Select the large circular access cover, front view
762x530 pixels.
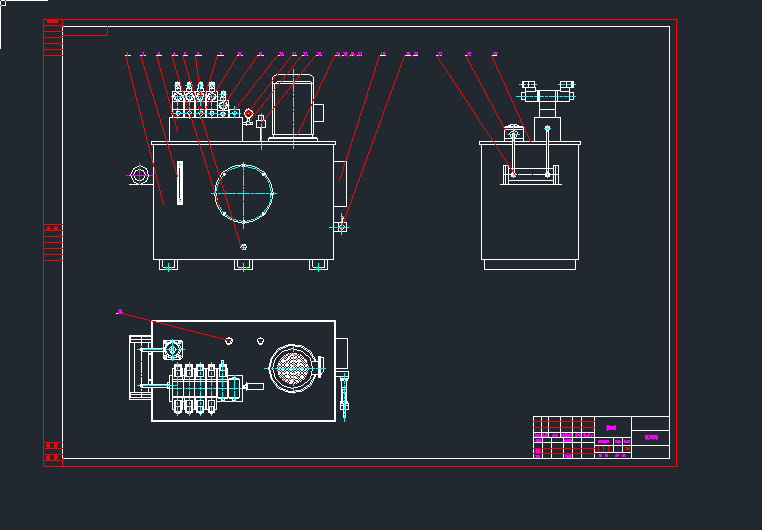(x=244, y=192)
